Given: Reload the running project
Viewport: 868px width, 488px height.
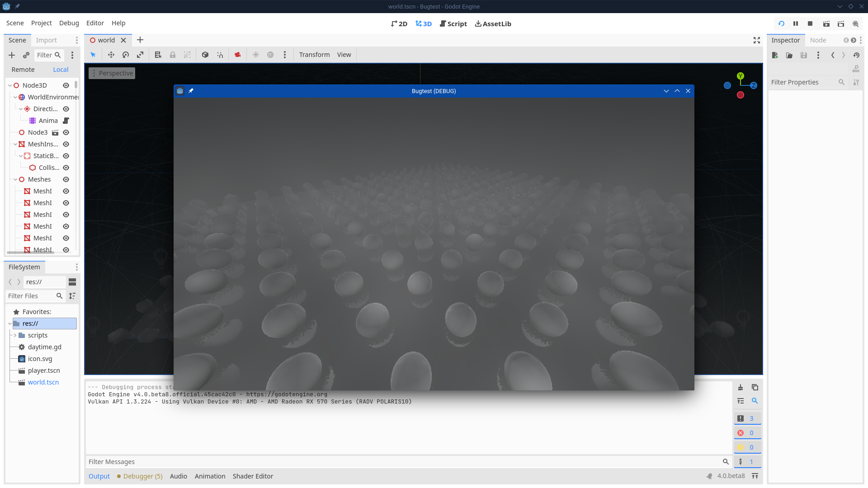Looking at the screenshot, I should coord(781,23).
